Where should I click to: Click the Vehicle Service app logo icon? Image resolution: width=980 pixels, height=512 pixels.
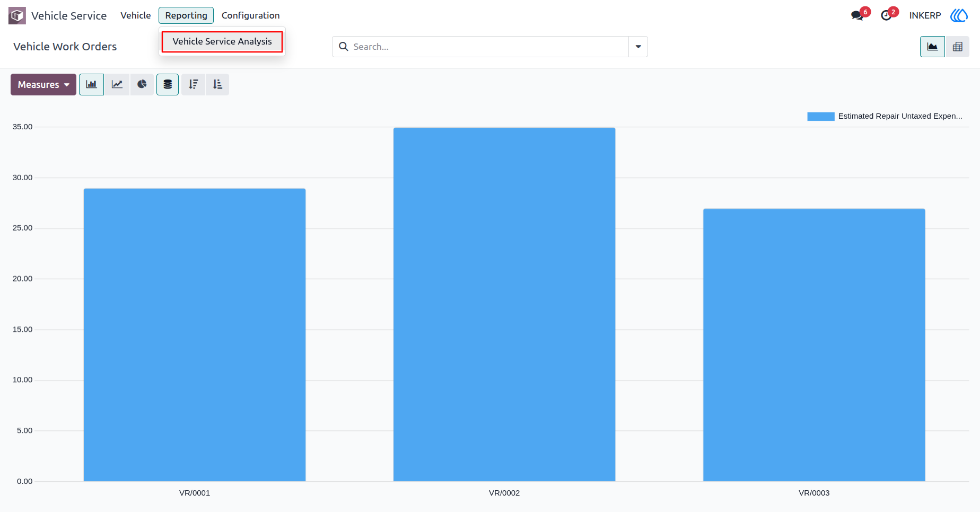click(x=17, y=15)
